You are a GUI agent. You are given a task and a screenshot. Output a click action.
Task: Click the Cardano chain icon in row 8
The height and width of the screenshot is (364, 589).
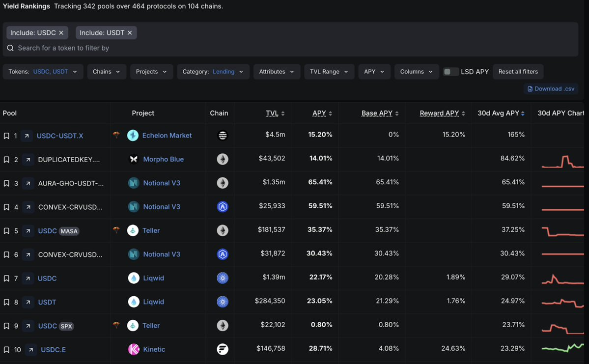pyautogui.click(x=223, y=302)
